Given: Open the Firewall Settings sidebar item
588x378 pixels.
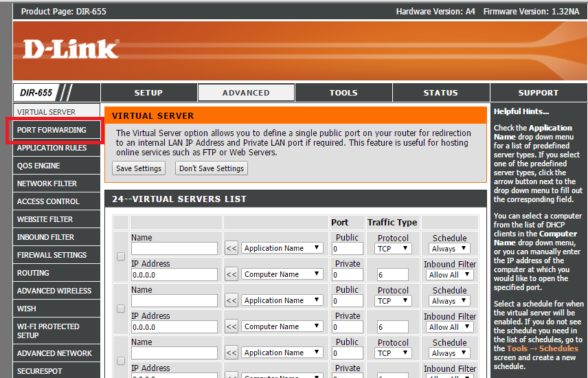Looking at the screenshot, I should (x=56, y=255).
